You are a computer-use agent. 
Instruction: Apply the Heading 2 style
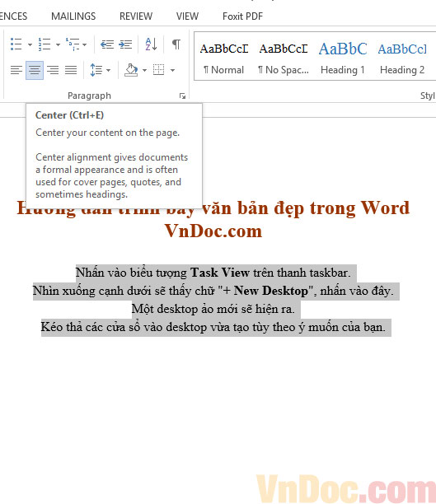click(x=402, y=58)
